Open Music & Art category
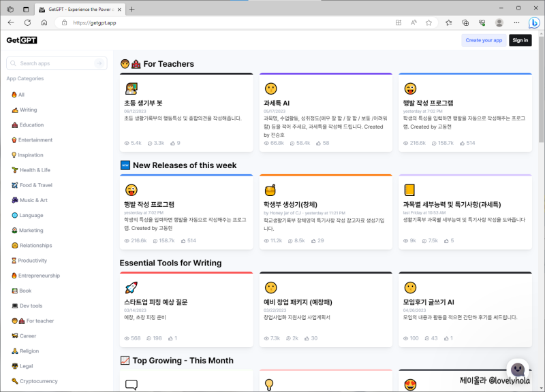Screen dimensions: 545x392 29,200
